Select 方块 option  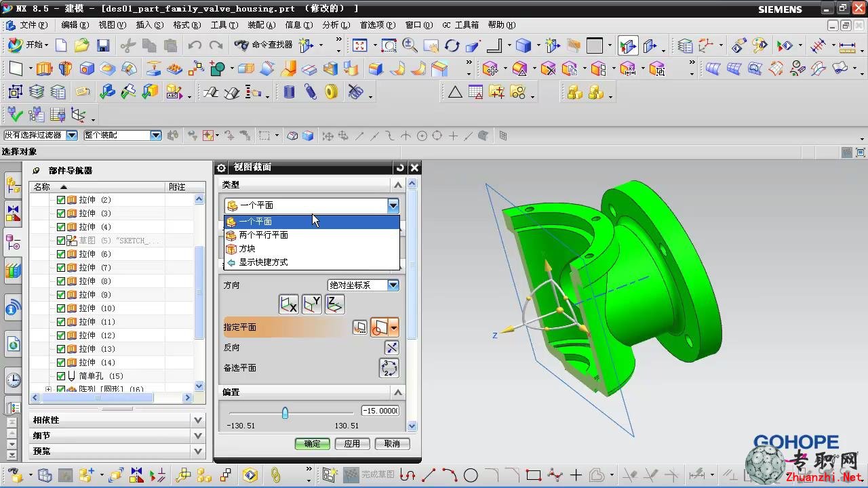312,249
